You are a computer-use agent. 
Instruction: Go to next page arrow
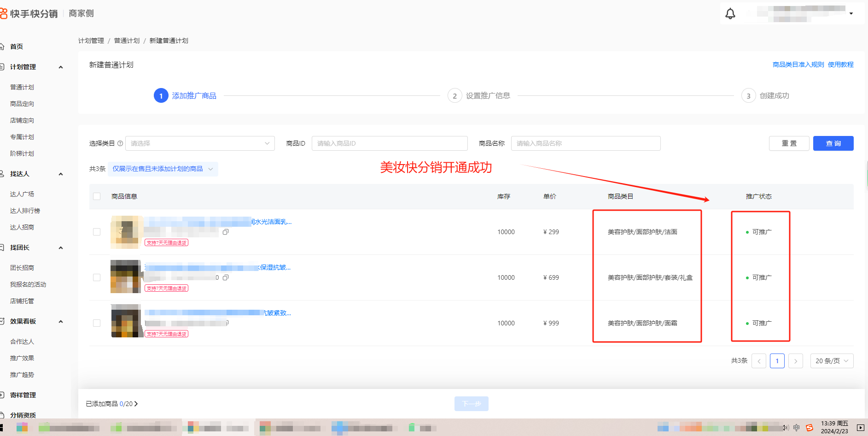pos(796,361)
